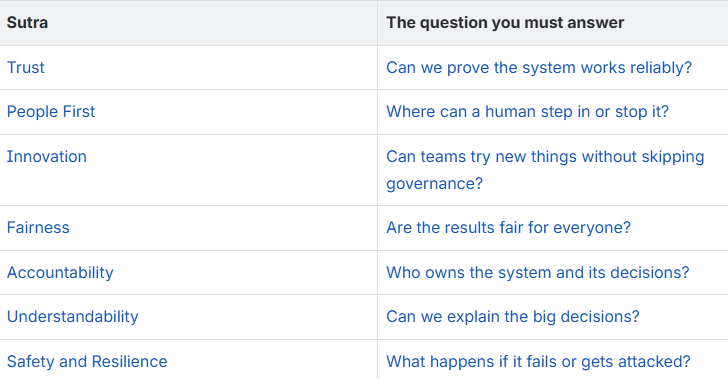Viewport: 728px width, 379px height.
Task: Open Safety and Resilience link
Action: point(87,361)
